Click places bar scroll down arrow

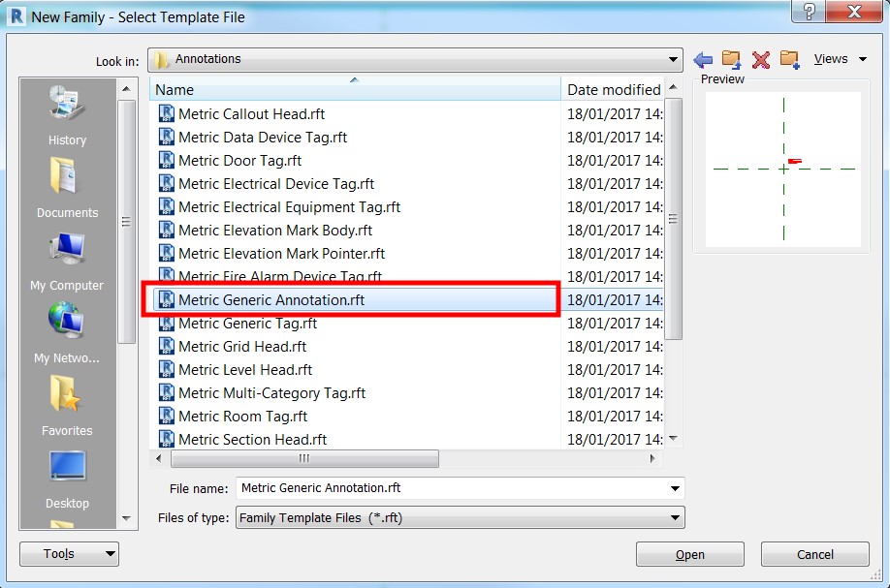pyautogui.click(x=126, y=518)
